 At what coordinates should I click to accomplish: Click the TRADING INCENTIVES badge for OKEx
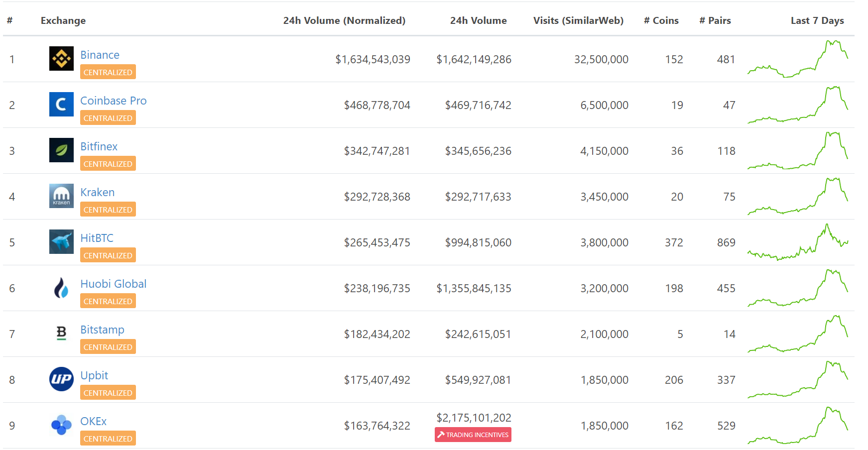pos(473,435)
